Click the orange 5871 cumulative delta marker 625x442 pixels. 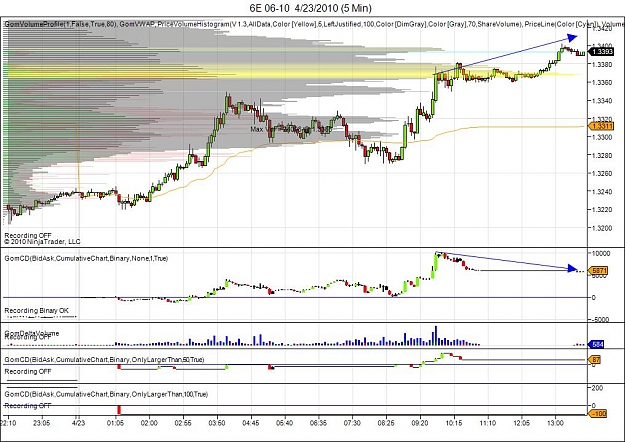[x=599, y=271]
